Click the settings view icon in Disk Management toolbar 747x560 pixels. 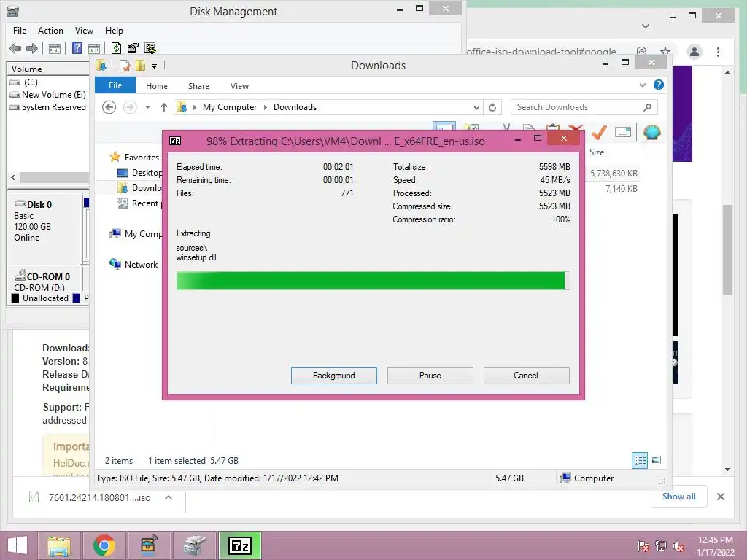click(x=150, y=48)
